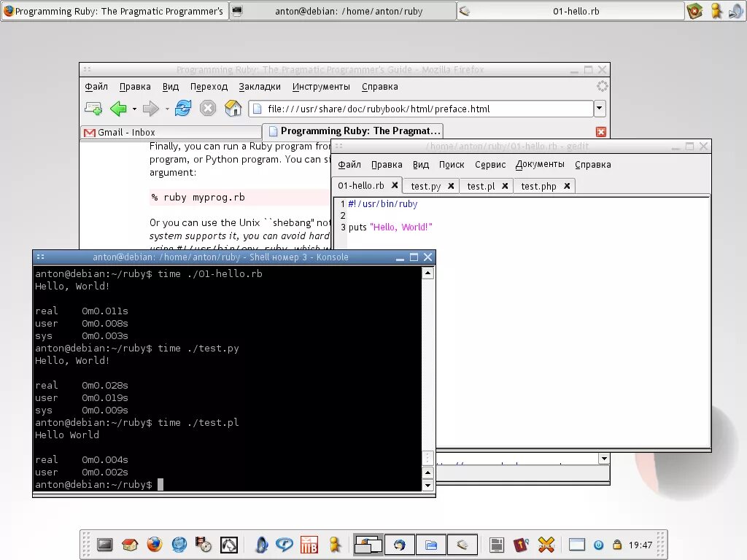
Task: Click the lock screen padlock icon
Action: click(617, 544)
